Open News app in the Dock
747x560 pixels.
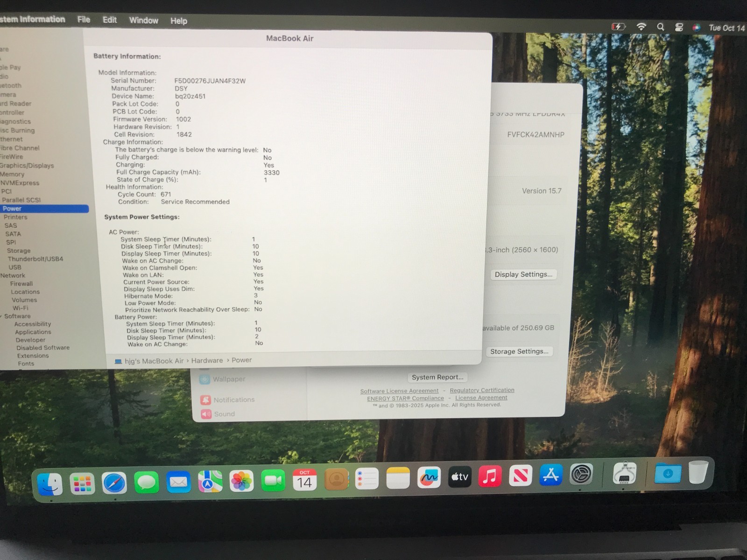[x=521, y=476]
